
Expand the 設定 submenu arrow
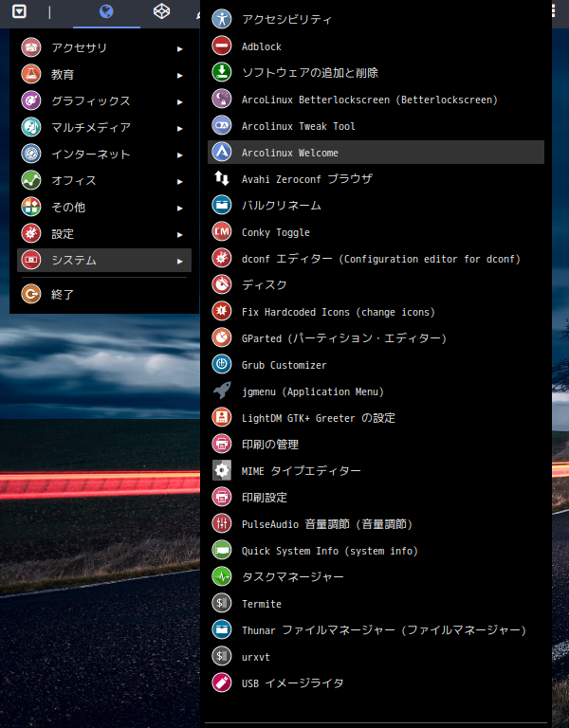180,234
